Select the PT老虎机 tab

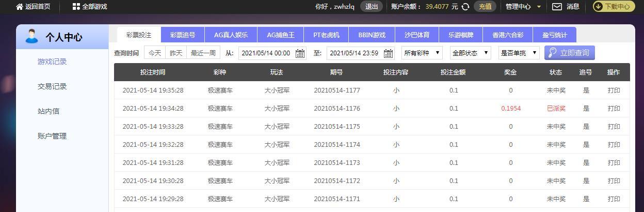[326, 35]
